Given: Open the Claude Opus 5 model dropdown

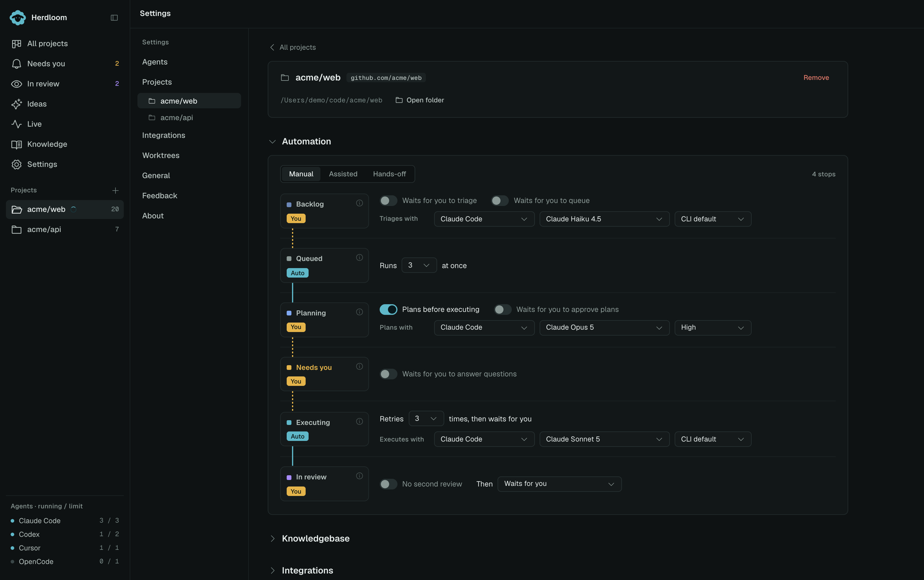Looking at the screenshot, I should 604,328.
